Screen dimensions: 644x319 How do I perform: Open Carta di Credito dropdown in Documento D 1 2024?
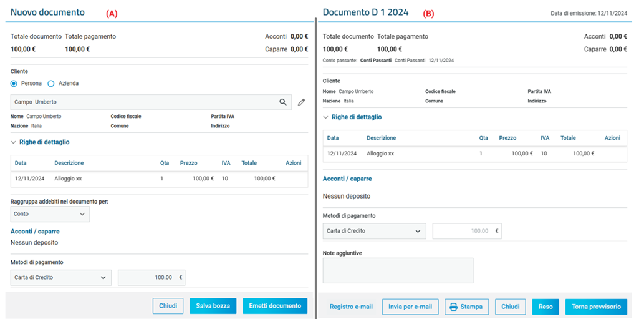click(x=375, y=231)
